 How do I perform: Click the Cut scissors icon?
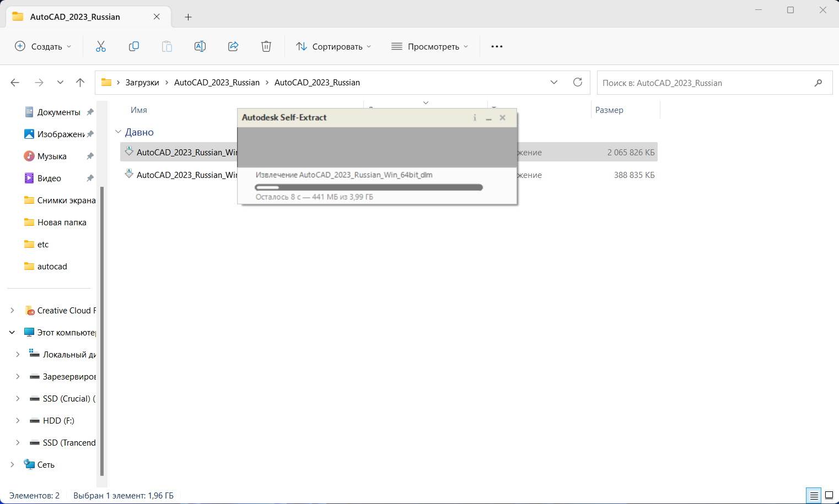[x=101, y=47]
